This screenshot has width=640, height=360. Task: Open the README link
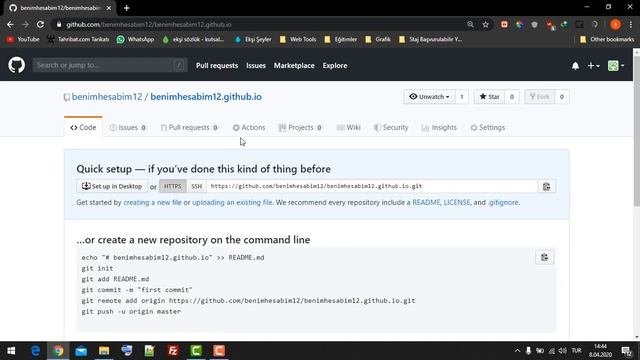426,202
